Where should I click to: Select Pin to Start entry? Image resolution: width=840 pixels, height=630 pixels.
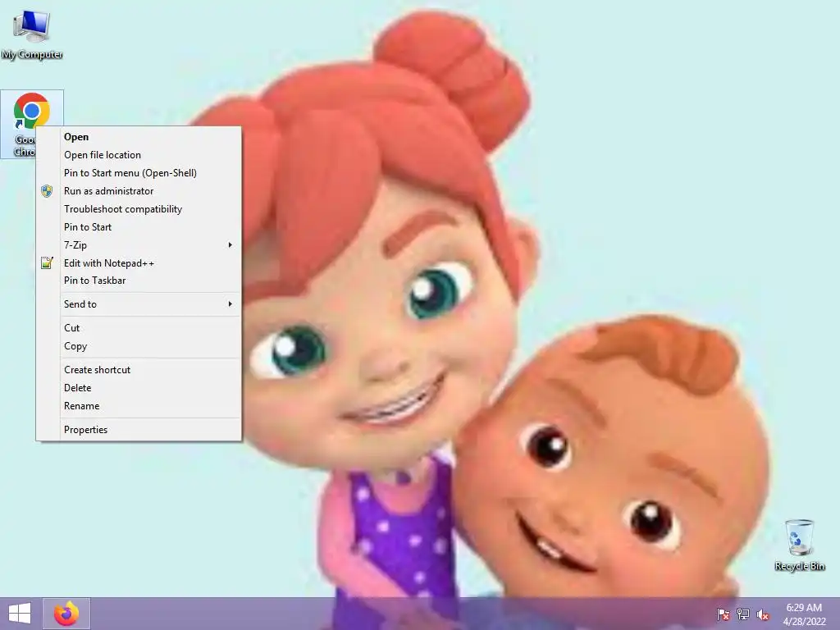[139, 227]
